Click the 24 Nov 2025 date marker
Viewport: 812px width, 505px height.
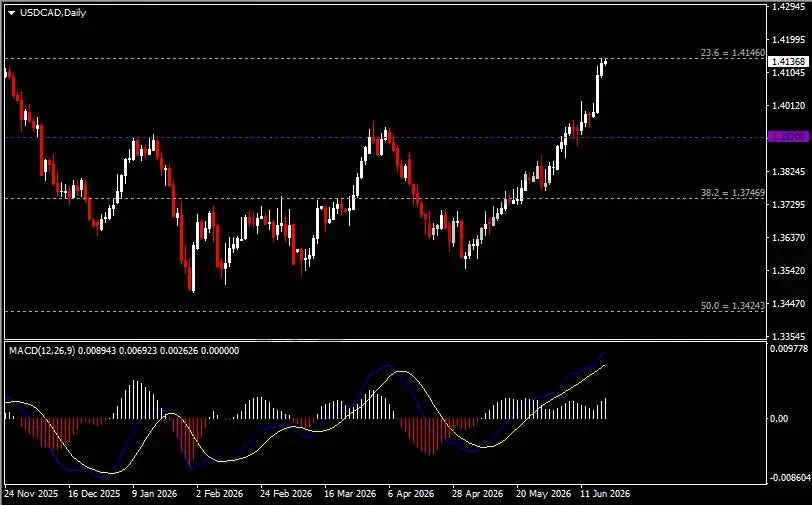[31, 494]
